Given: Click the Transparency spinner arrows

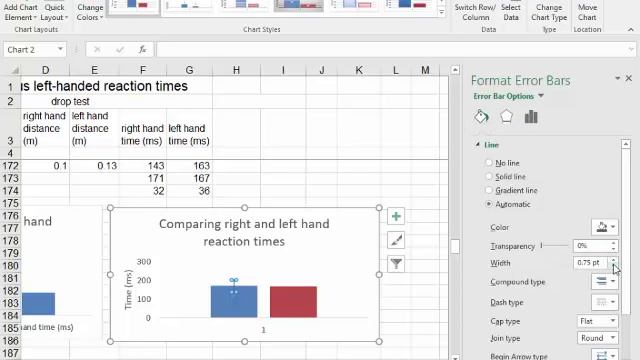Looking at the screenshot, I should tap(613, 245).
